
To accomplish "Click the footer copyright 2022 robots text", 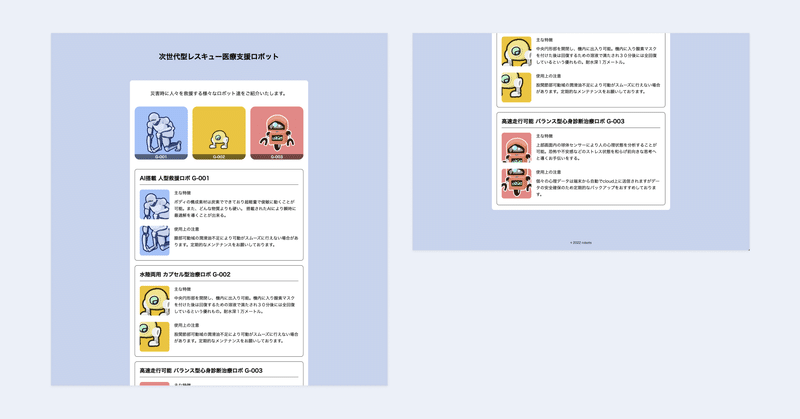I will [x=581, y=243].
